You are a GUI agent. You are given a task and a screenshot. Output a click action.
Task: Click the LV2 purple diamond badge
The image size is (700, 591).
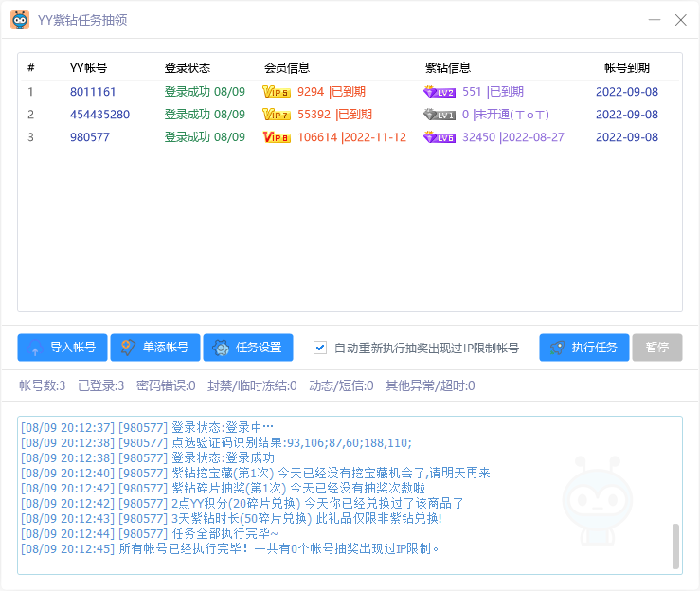(440, 92)
